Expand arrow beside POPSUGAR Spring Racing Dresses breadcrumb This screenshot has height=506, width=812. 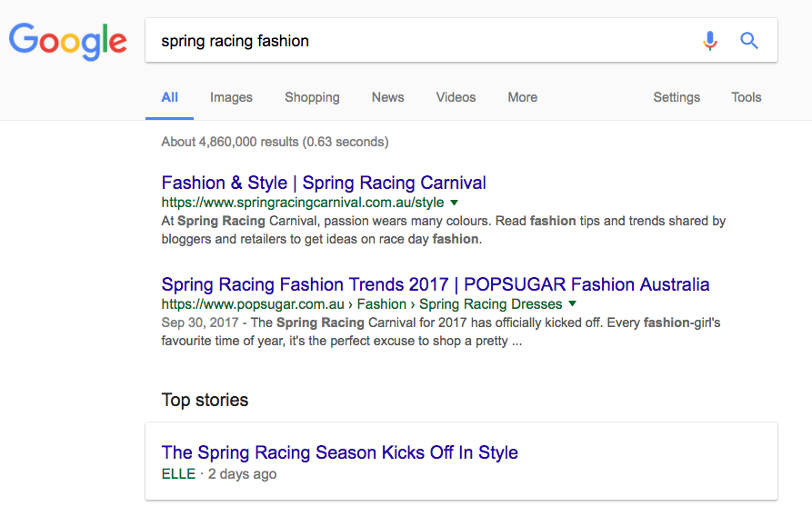(x=572, y=303)
